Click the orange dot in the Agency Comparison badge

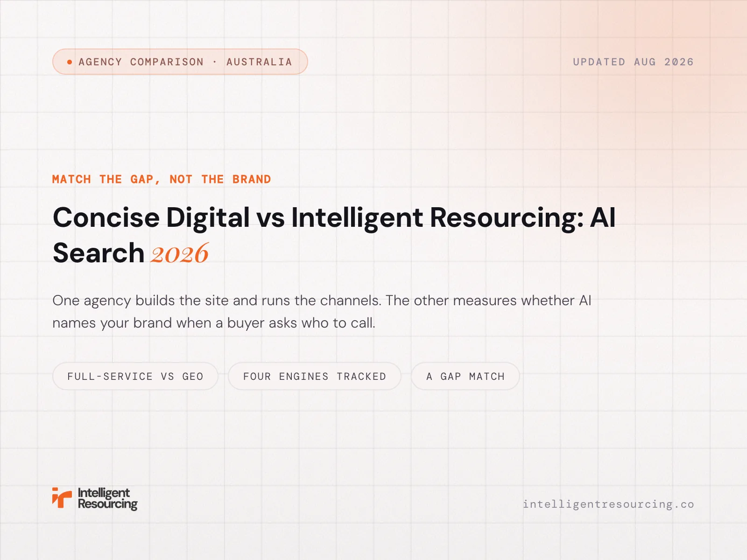(70, 62)
